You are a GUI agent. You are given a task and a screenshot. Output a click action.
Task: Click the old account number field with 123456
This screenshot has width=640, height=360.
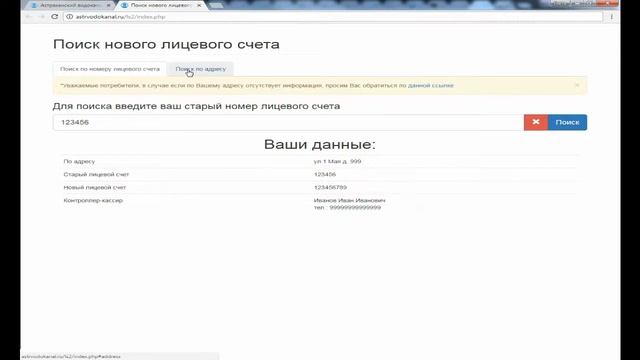point(288,122)
